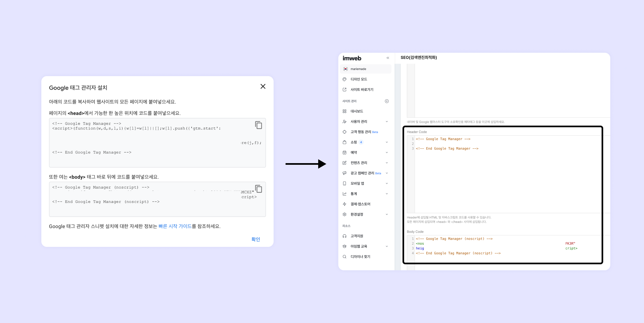Viewport: 644px width, 323px height.
Task: Expand the 환경설정 settings section
Action: point(387,214)
